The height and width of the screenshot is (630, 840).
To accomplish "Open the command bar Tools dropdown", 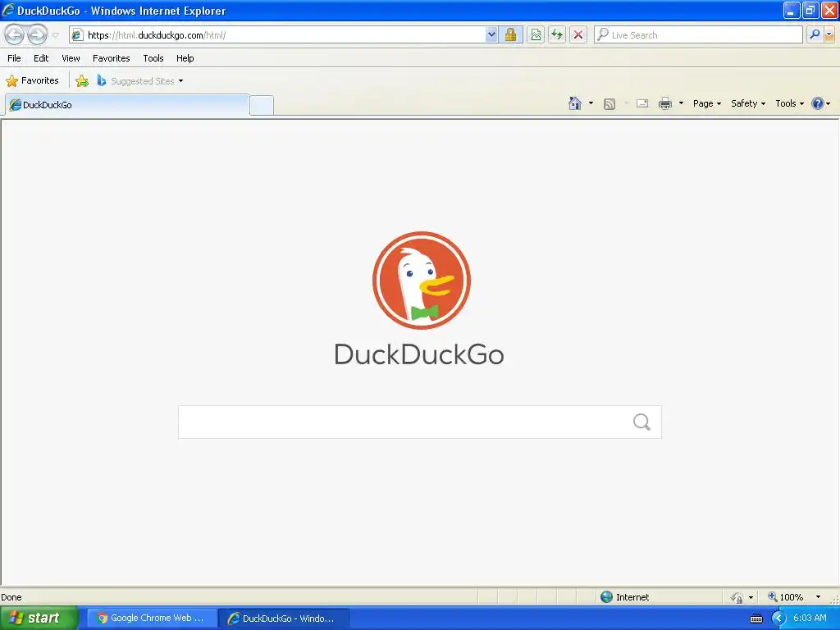I will 789,103.
